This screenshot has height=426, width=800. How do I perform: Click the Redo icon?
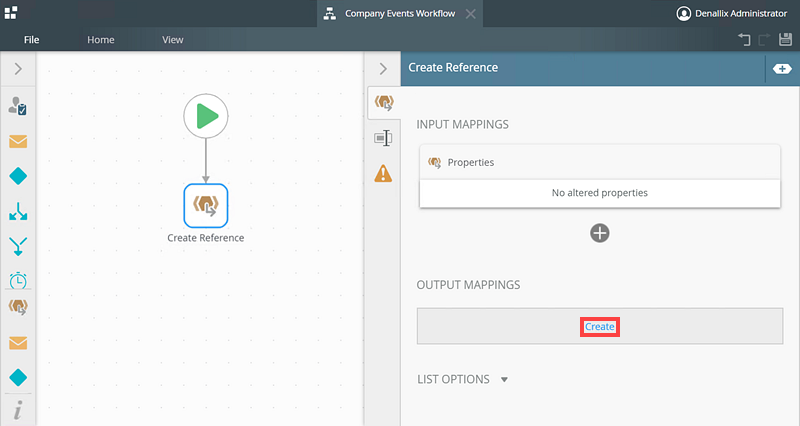[x=764, y=39]
